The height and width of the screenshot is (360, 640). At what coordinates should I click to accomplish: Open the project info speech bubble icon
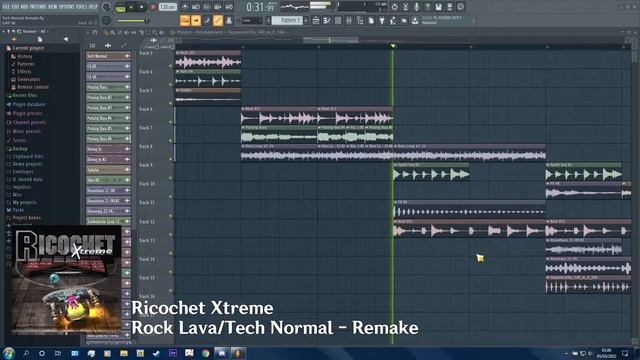tap(460, 7)
